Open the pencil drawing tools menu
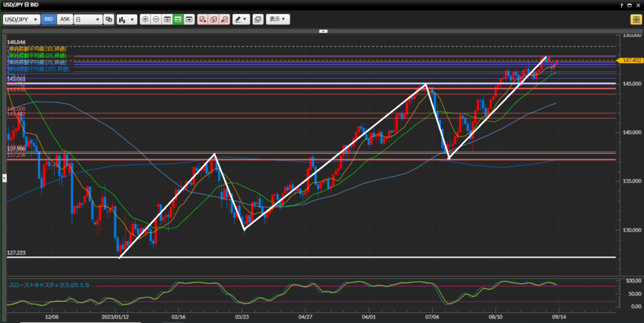This screenshot has width=644, height=323. point(241,20)
